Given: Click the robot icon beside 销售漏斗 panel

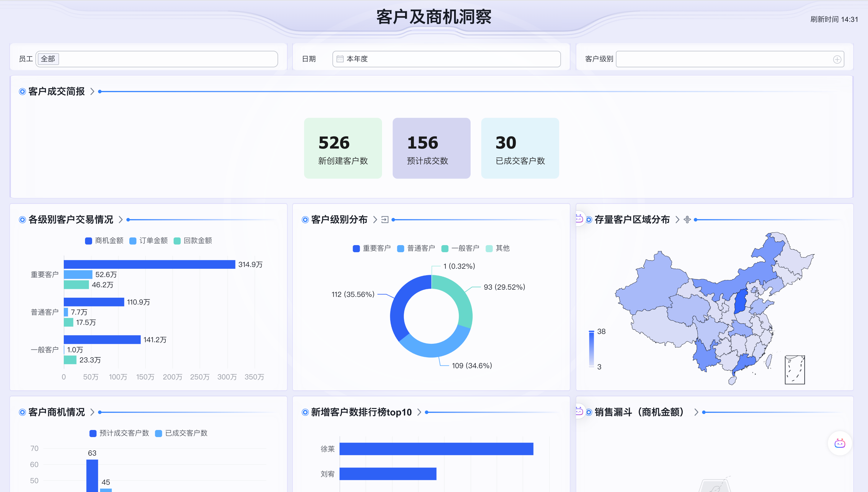Looking at the screenshot, I should [579, 411].
